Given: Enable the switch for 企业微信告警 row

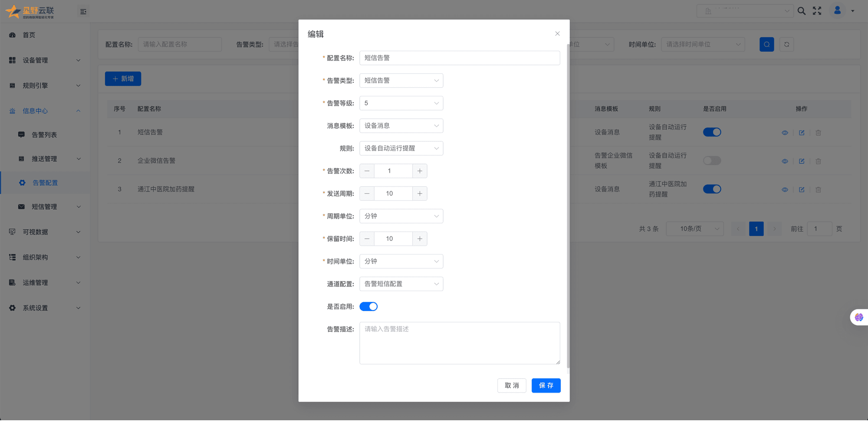Looking at the screenshot, I should (x=712, y=161).
